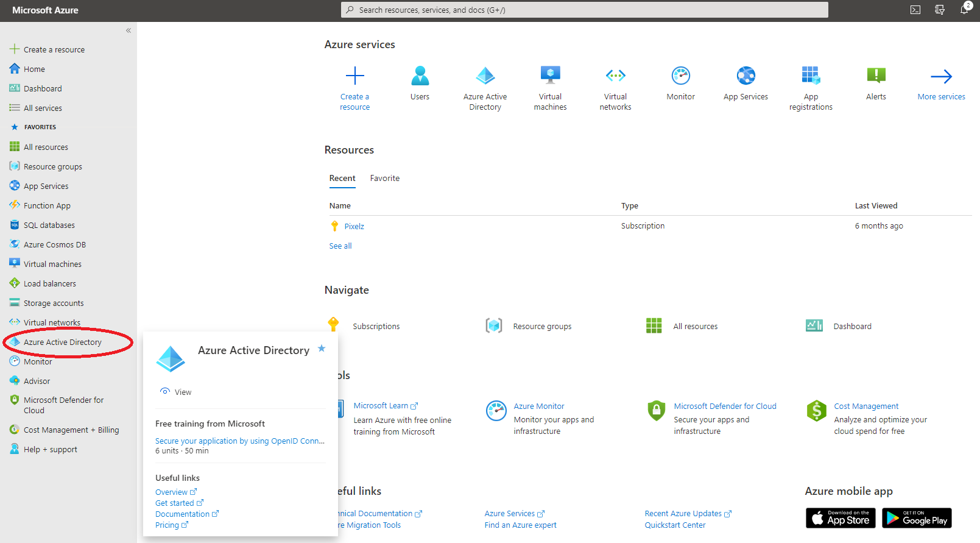This screenshot has width=980, height=543.
Task: Open Microsoft Defender for Cloud tool link
Action: point(725,406)
